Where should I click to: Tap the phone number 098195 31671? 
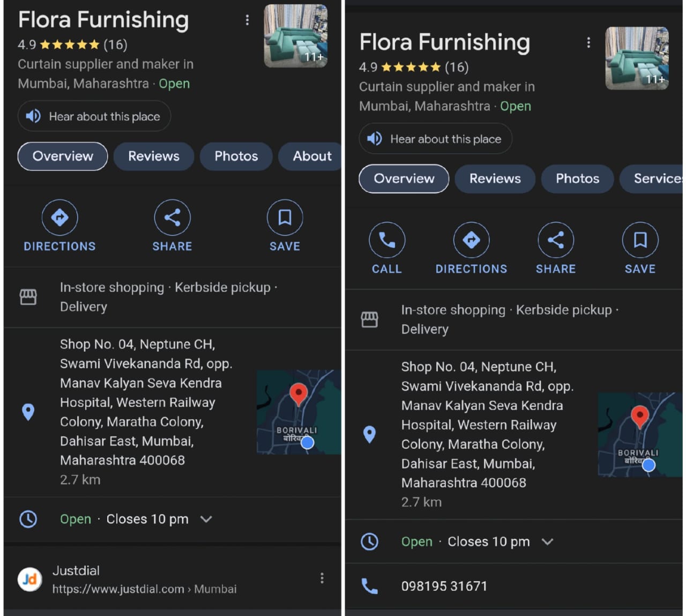pyautogui.click(x=444, y=586)
